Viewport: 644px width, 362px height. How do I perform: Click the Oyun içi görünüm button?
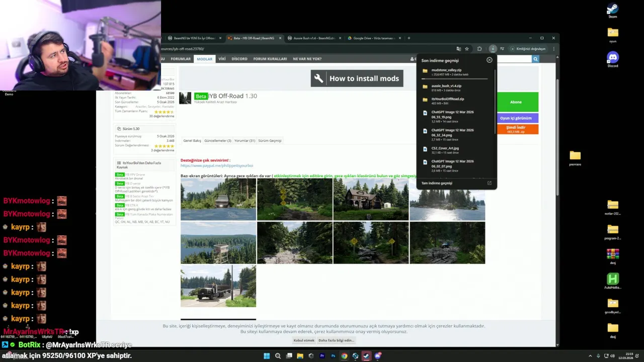click(516, 118)
